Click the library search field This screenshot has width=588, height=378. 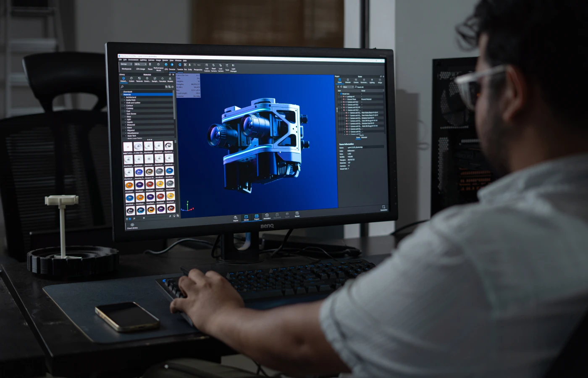(143, 87)
